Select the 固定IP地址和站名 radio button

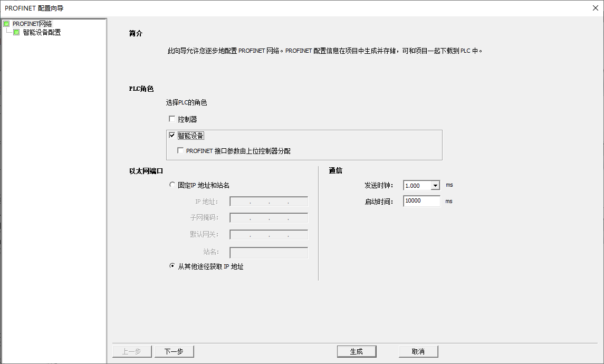[x=173, y=185]
